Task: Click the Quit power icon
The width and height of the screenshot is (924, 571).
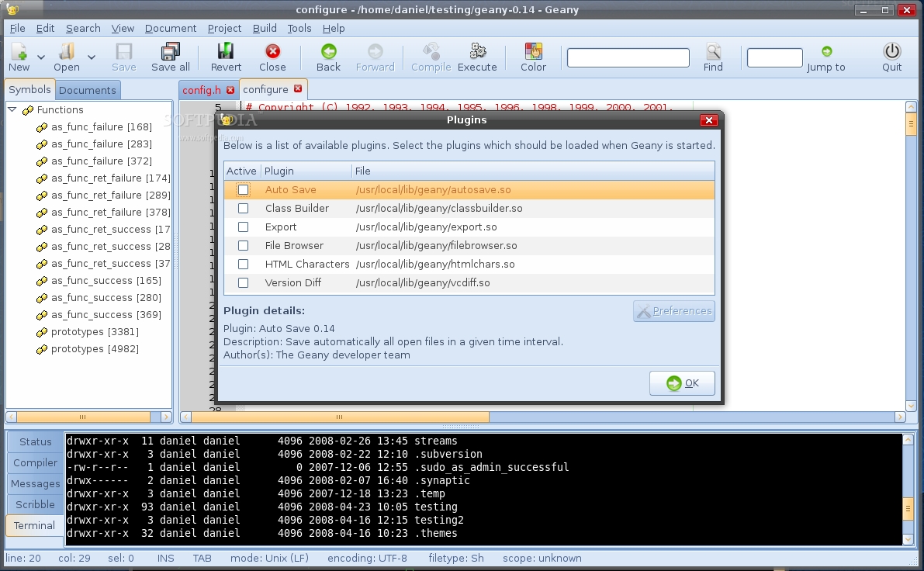Action: (891, 52)
